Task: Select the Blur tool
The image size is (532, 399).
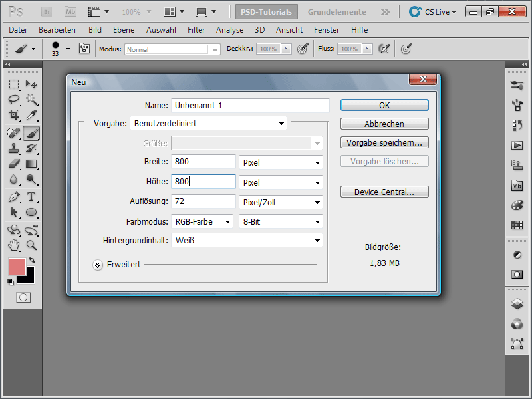Action: (14, 179)
